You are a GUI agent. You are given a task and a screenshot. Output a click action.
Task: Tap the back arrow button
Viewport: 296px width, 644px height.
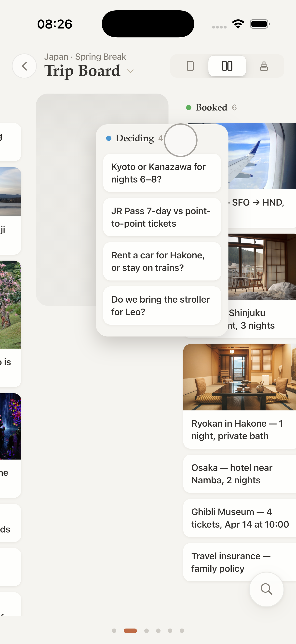pos(24,66)
